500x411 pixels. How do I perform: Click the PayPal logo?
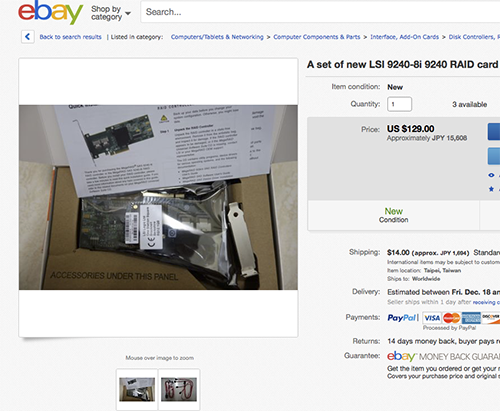coord(402,318)
